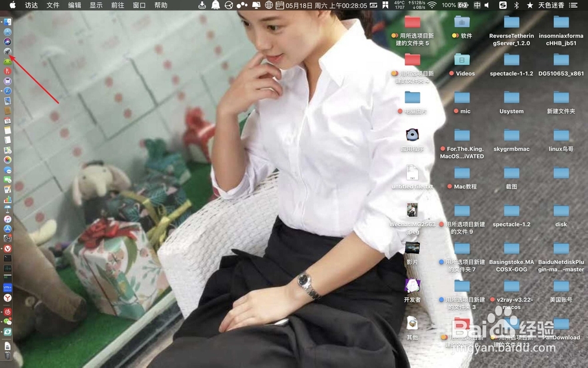588x368 pixels.
Task: Open System Preferences gear in Dock
Action: pos(7,238)
